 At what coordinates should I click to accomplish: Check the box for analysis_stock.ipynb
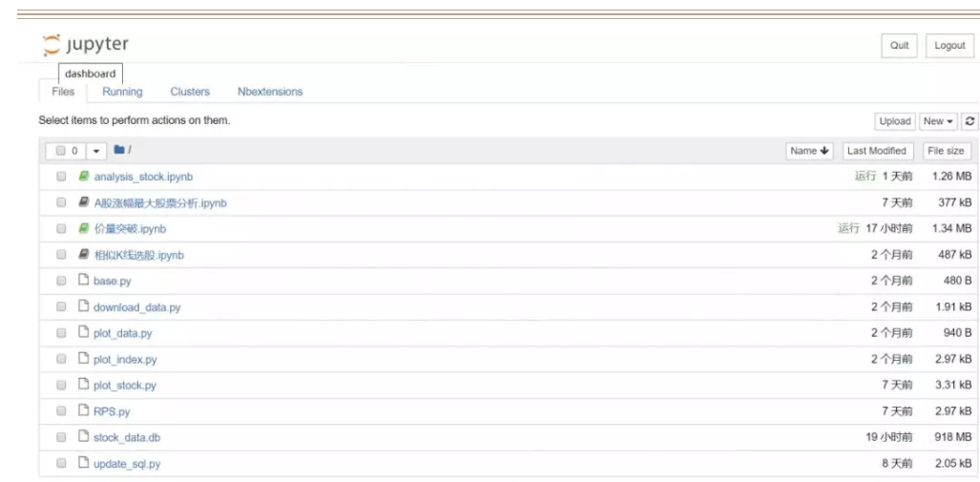pyautogui.click(x=61, y=177)
